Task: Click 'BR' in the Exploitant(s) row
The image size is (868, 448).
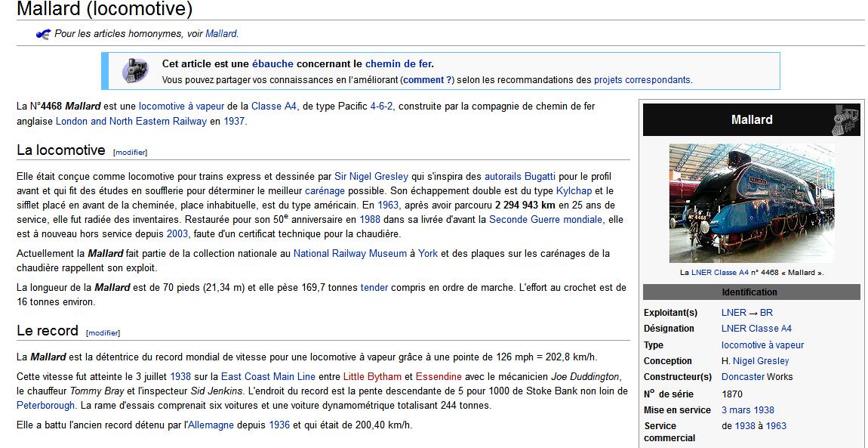Action: pos(767,313)
